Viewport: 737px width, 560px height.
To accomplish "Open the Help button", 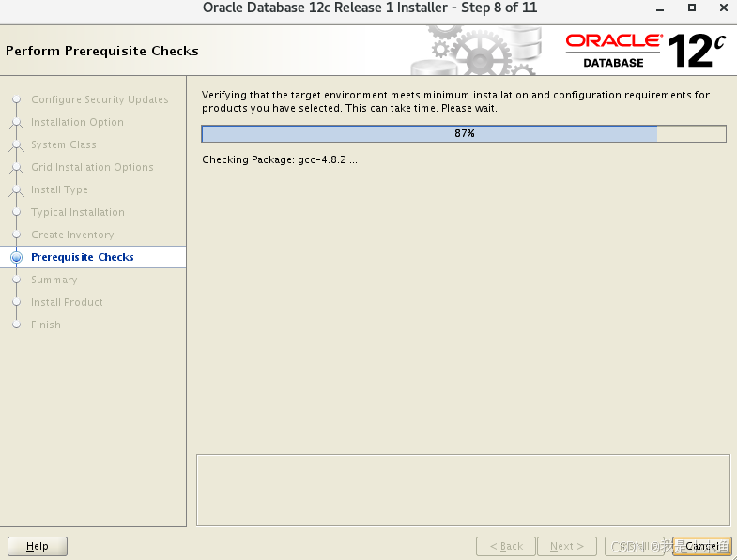I will [x=38, y=546].
